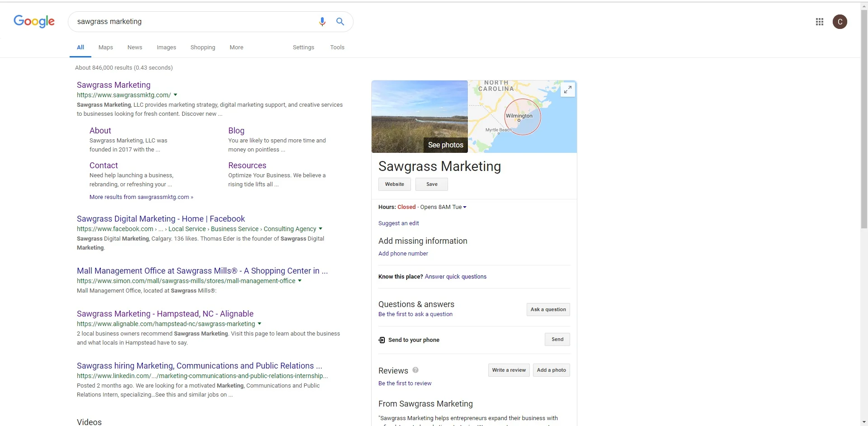Click the page vertical scrollbar
Image resolution: width=868 pixels, height=426 pixels.
coord(864,120)
